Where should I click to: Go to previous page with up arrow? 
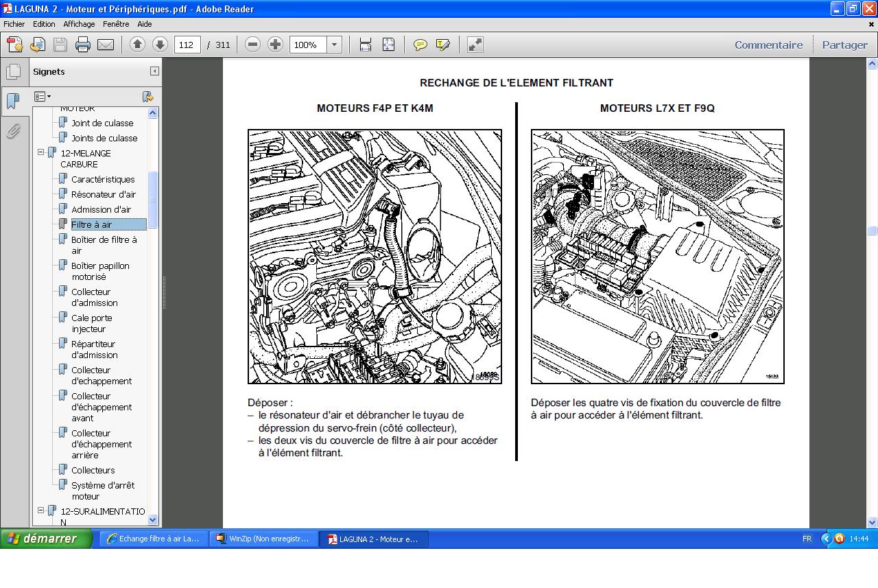137,45
